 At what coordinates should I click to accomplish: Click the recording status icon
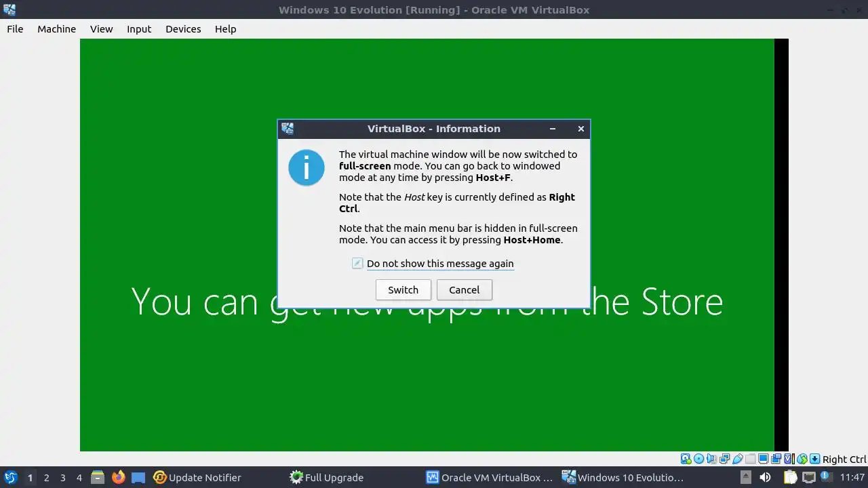tap(776, 459)
